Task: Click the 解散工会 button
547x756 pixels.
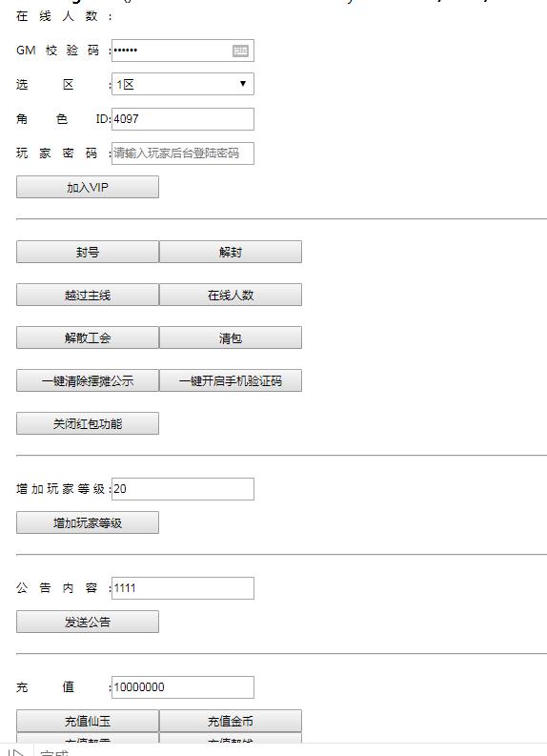Action: click(x=88, y=337)
